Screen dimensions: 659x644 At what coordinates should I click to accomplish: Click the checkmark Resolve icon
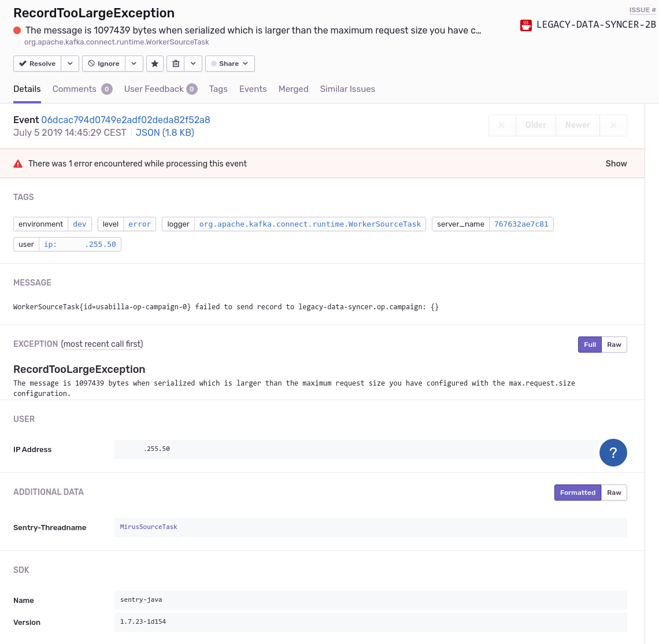tap(24, 64)
